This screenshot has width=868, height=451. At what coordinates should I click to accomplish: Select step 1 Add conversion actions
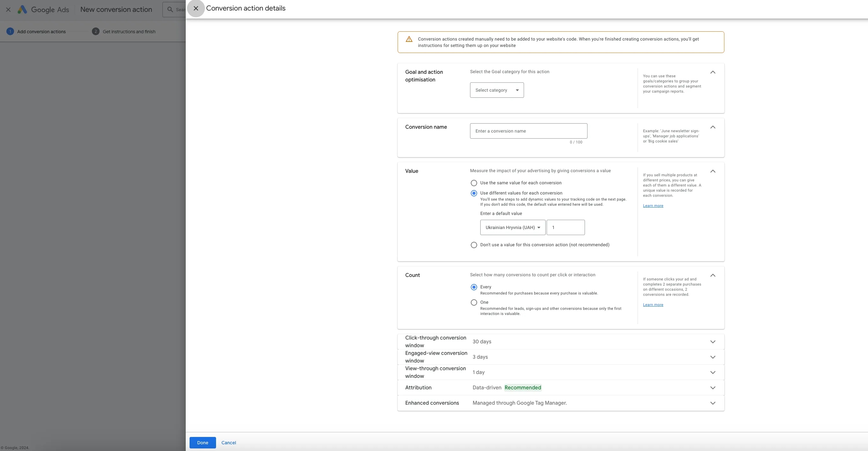36,31
